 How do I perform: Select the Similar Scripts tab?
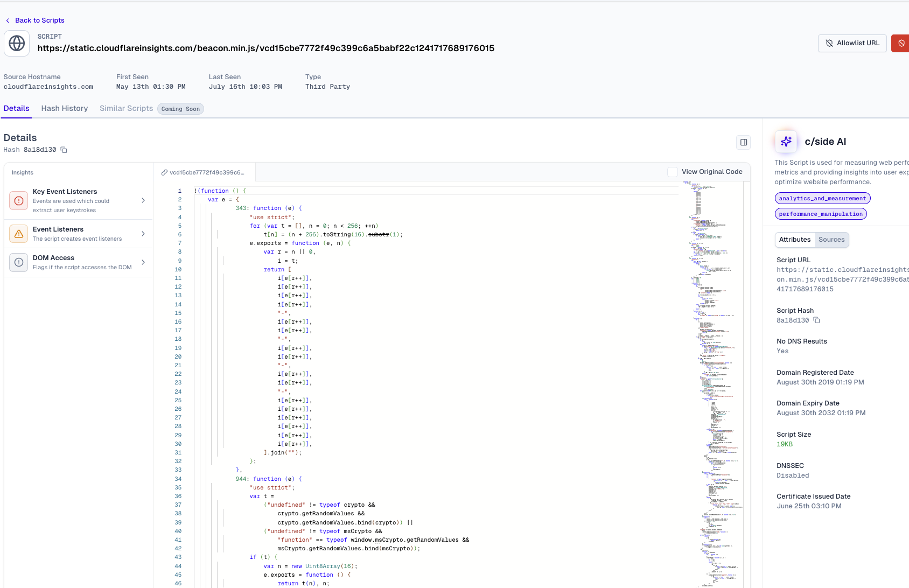[x=127, y=108]
